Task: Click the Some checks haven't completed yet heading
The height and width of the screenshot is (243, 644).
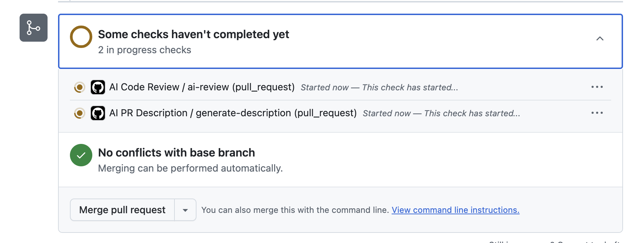Action: pos(193,34)
